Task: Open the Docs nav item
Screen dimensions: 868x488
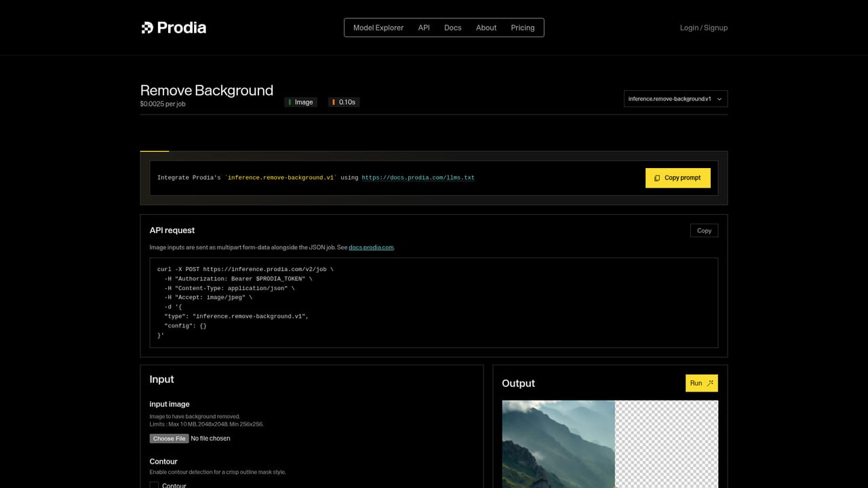Action: coord(453,28)
